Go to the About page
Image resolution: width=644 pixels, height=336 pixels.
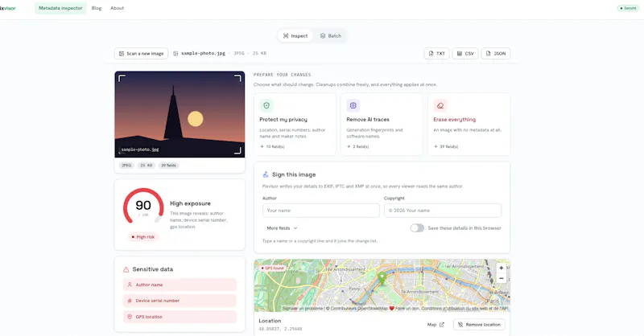tap(117, 8)
